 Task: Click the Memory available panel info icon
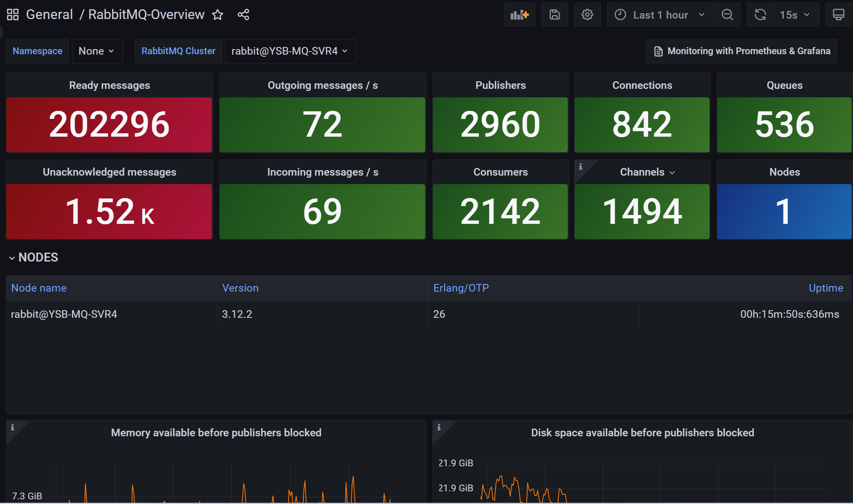tap(13, 427)
